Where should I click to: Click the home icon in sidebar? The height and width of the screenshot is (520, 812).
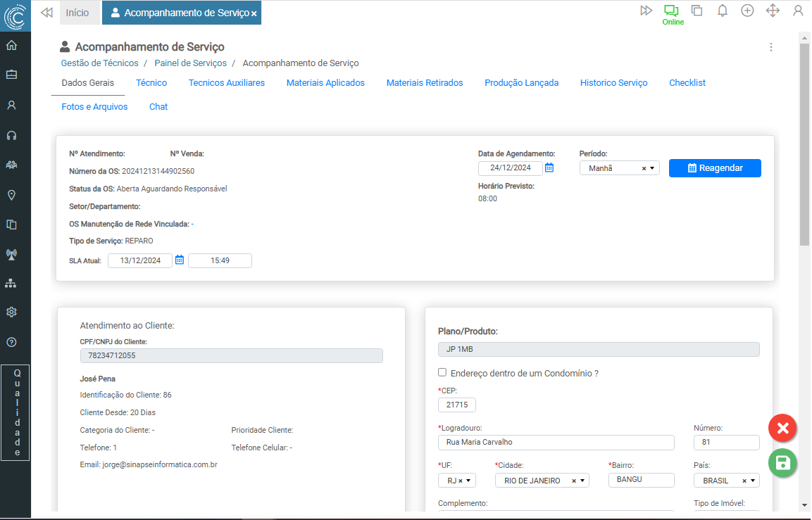tap(11, 46)
